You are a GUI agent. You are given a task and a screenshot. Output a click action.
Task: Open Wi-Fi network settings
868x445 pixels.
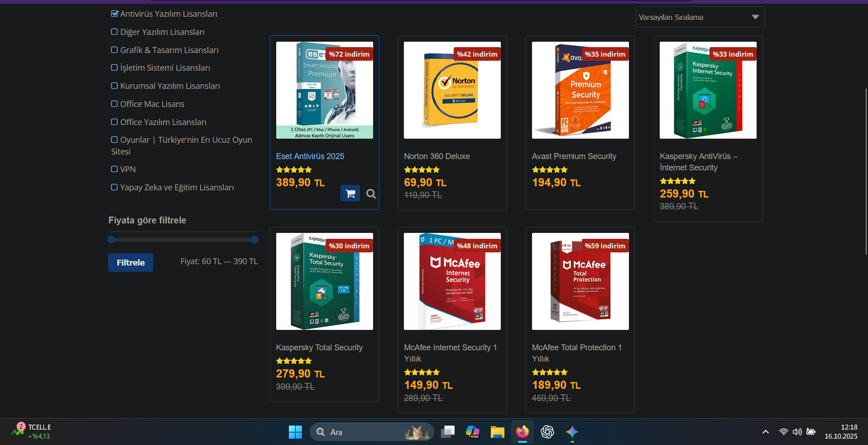[783, 432]
